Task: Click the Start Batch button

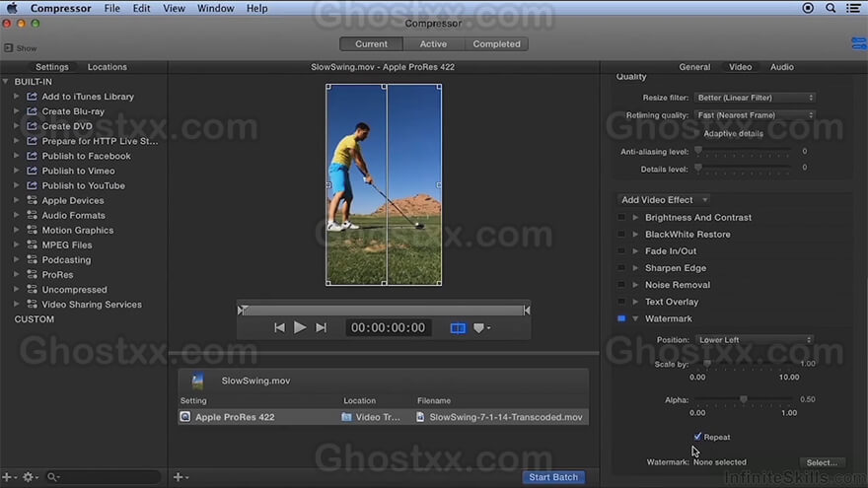Action: (x=553, y=477)
